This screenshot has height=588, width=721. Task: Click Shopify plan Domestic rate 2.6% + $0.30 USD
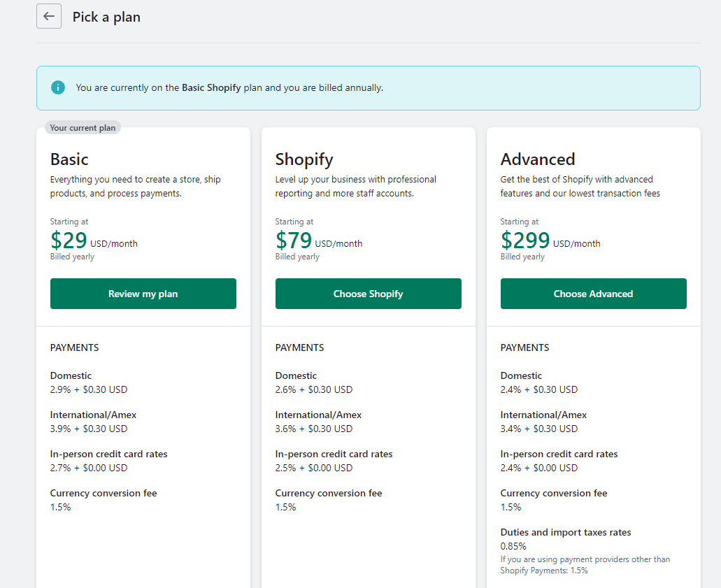pos(314,389)
